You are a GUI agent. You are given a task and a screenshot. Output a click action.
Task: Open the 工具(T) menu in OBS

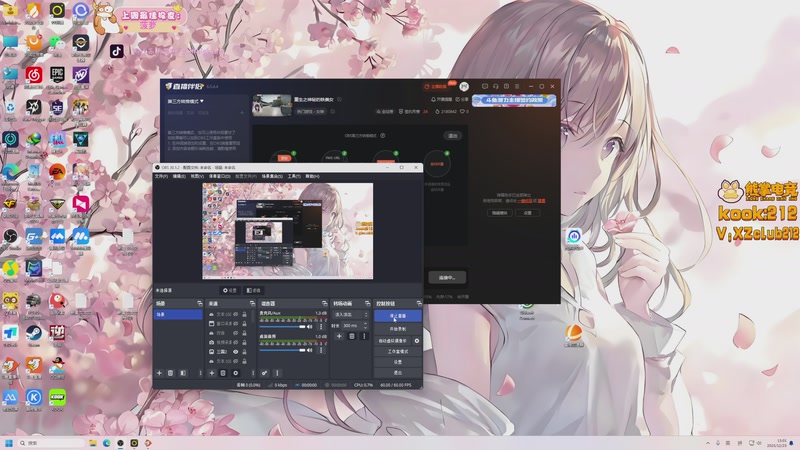coord(294,177)
